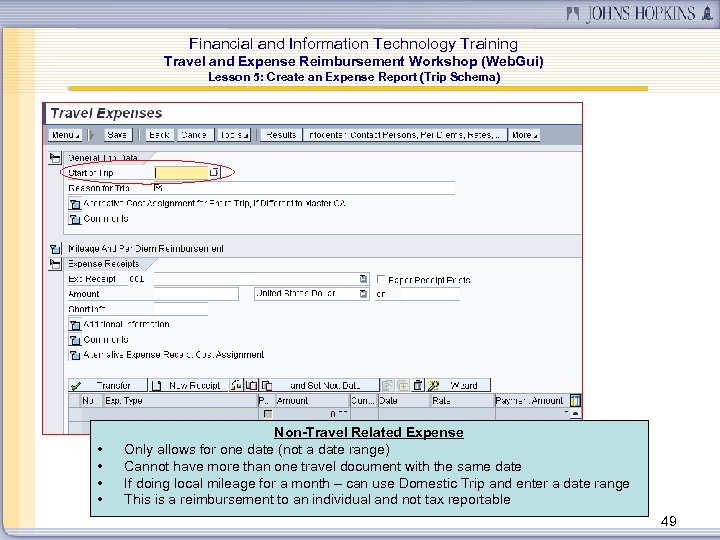This screenshot has height=540, width=720.
Task: Expand Mileage And Per Diem Reimbursement section
Action: coord(55,249)
